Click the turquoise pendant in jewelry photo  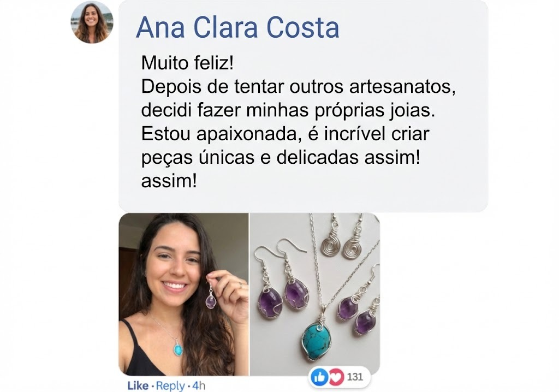(316, 337)
